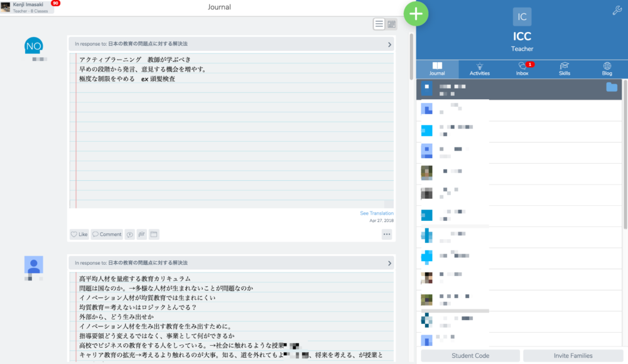Like the first journal post

tap(79, 234)
